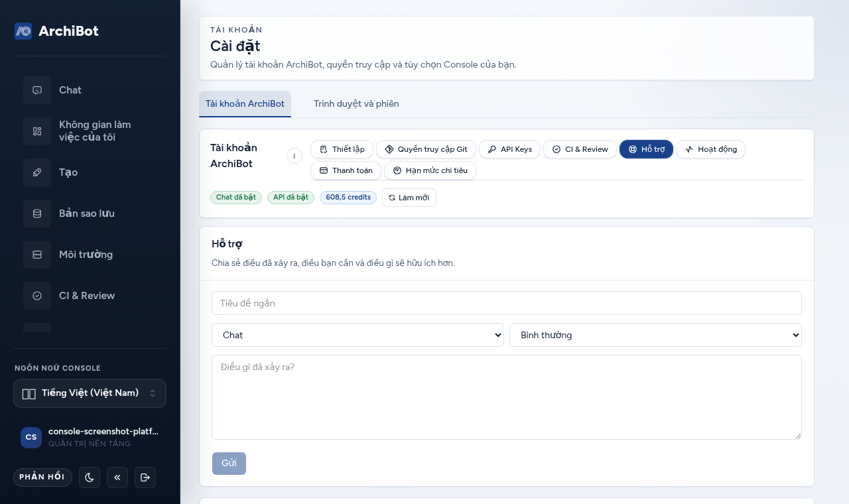Open the console language selector
The image size is (849, 504).
click(90, 393)
